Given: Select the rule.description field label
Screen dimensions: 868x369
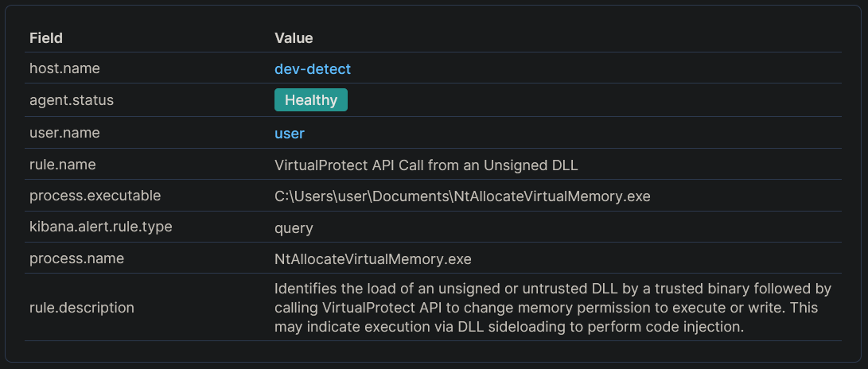Looking at the screenshot, I should coord(82,307).
